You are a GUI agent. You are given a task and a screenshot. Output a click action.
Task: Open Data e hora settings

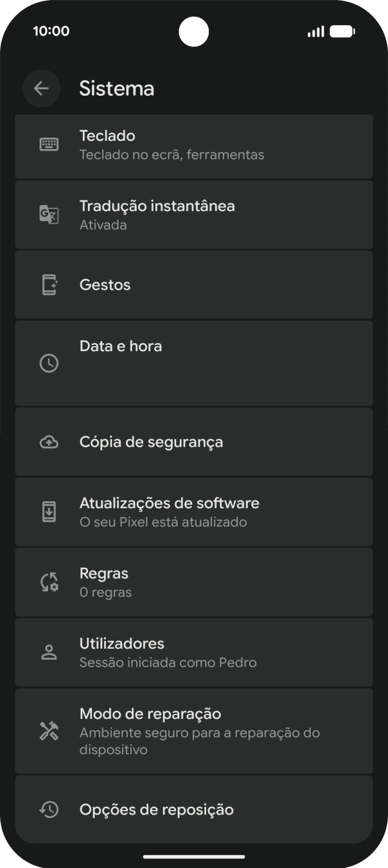point(193,363)
